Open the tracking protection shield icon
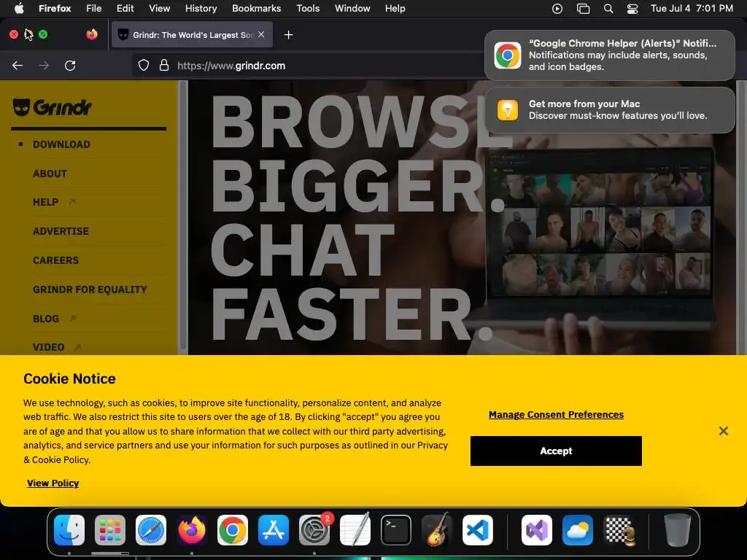Viewport: 747px width, 560px height. tap(144, 65)
